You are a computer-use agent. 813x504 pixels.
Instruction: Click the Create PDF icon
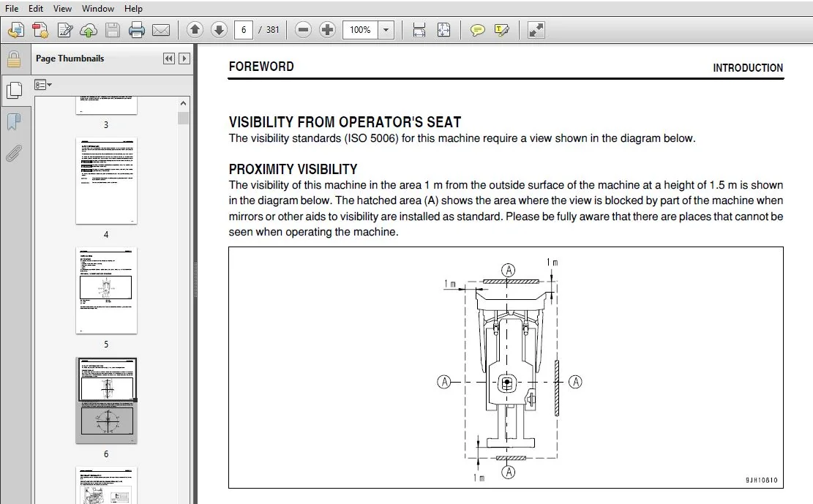(40, 30)
